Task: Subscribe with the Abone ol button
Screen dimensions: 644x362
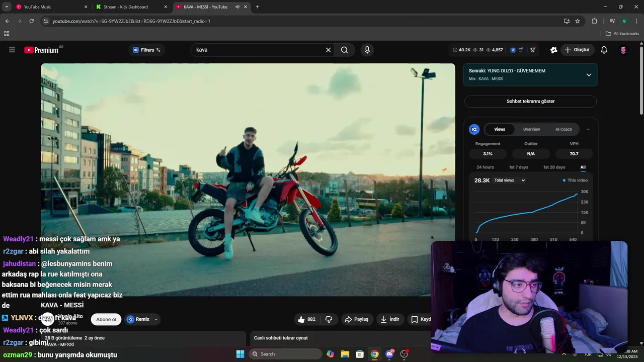Action: point(106,319)
